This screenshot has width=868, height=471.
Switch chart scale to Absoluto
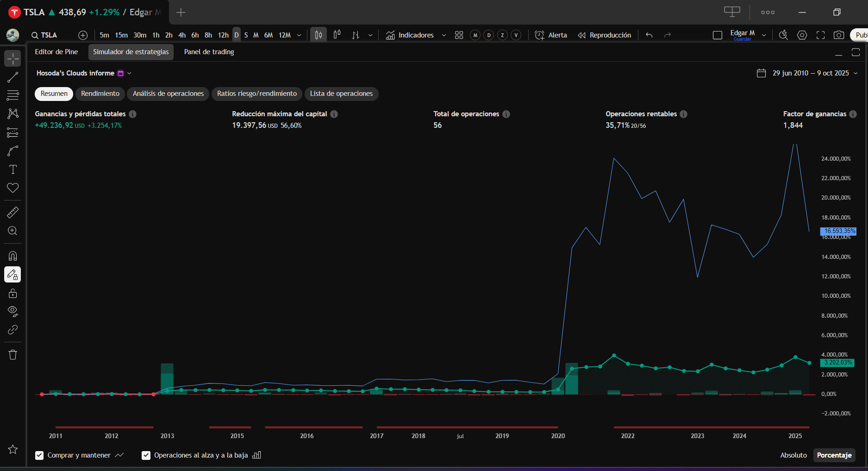click(793, 455)
